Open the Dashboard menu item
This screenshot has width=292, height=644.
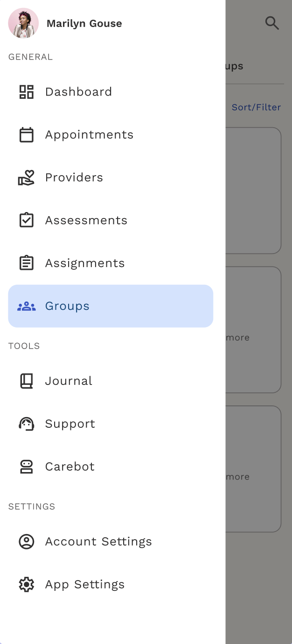click(x=78, y=92)
